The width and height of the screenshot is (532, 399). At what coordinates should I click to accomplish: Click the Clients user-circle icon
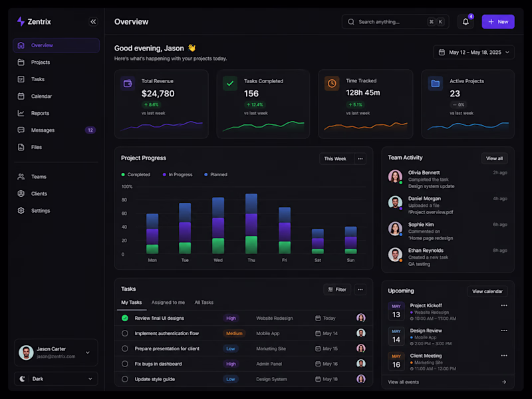pos(21,194)
